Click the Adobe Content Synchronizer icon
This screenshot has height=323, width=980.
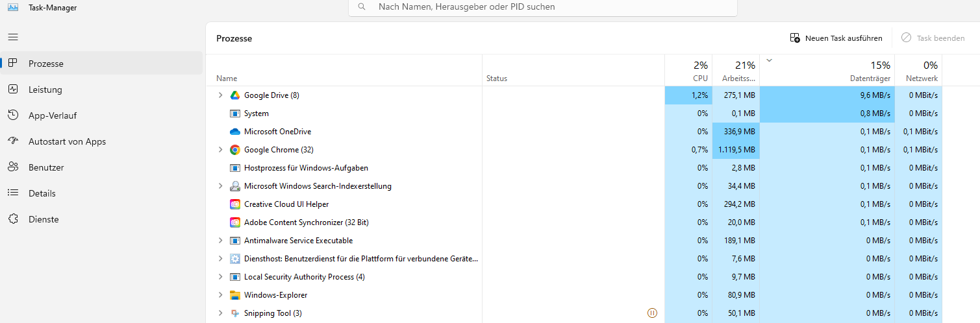pyautogui.click(x=235, y=222)
